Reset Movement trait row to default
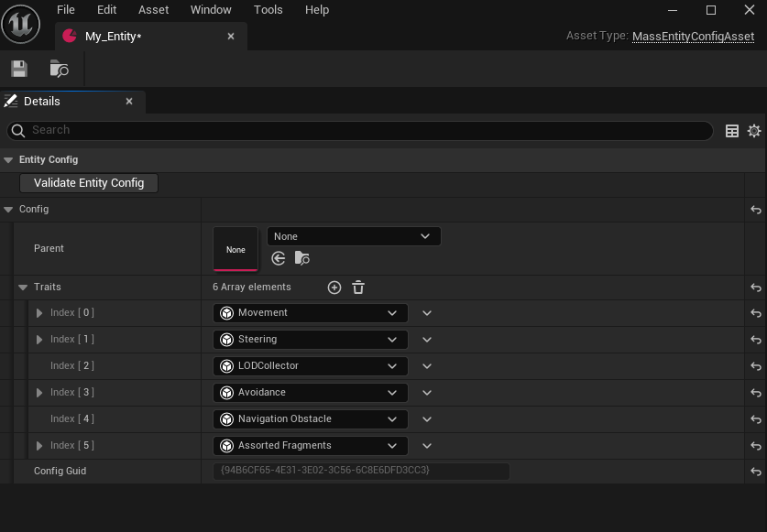Screen dimensions: 767x532 pyautogui.click(x=756, y=313)
